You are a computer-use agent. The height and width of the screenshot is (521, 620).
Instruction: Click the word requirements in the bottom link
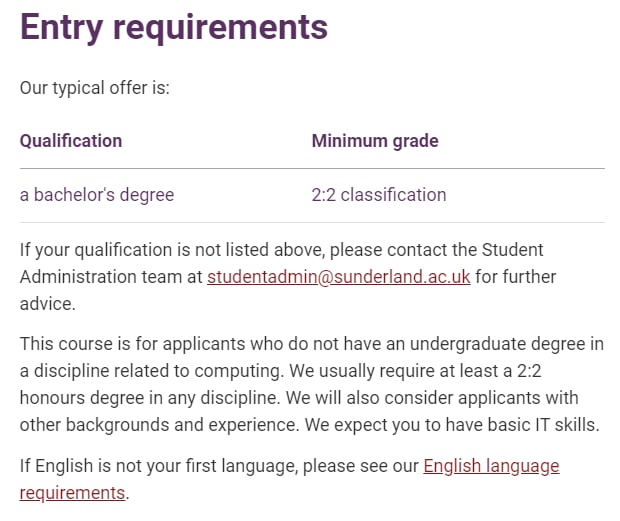(72, 493)
